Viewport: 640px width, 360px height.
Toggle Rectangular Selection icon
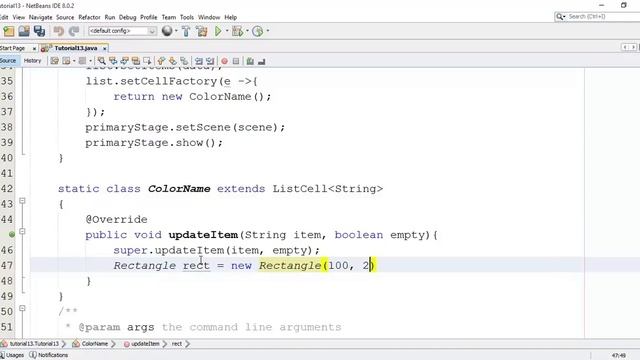[x=147, y=61]
